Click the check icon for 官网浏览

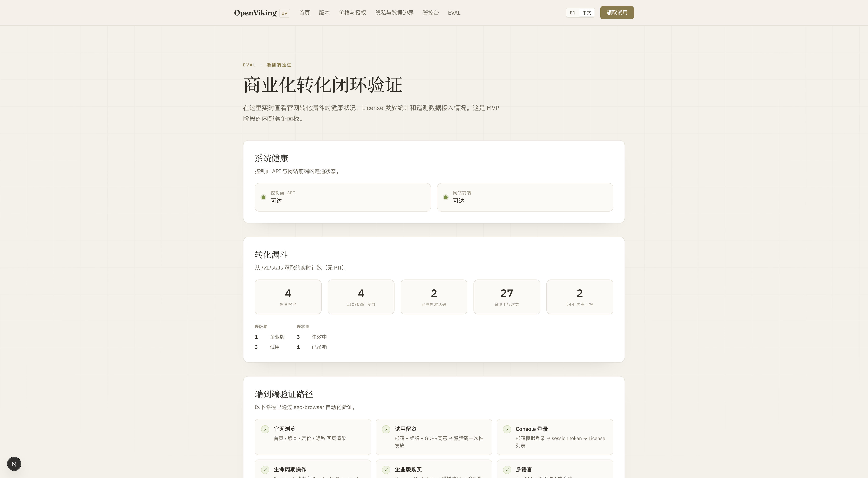pyautogui.click(x=265, y=429)
